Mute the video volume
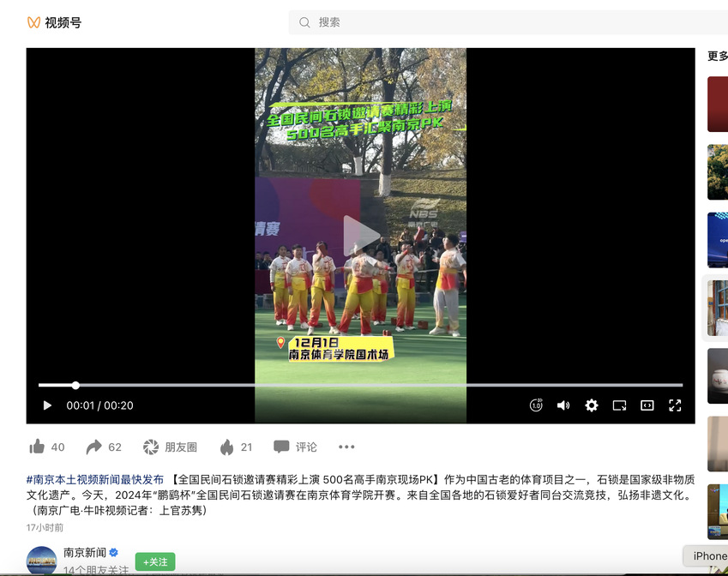 [x=563, y=405]
